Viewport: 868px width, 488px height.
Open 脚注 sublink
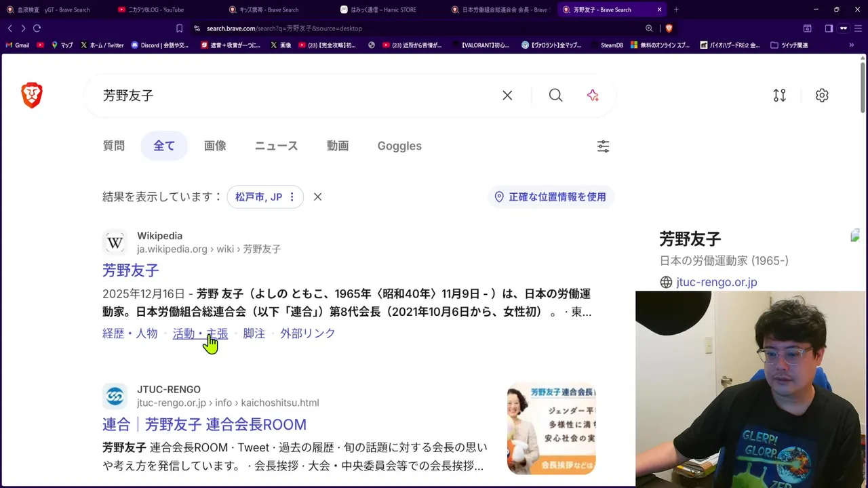(254, 333)
